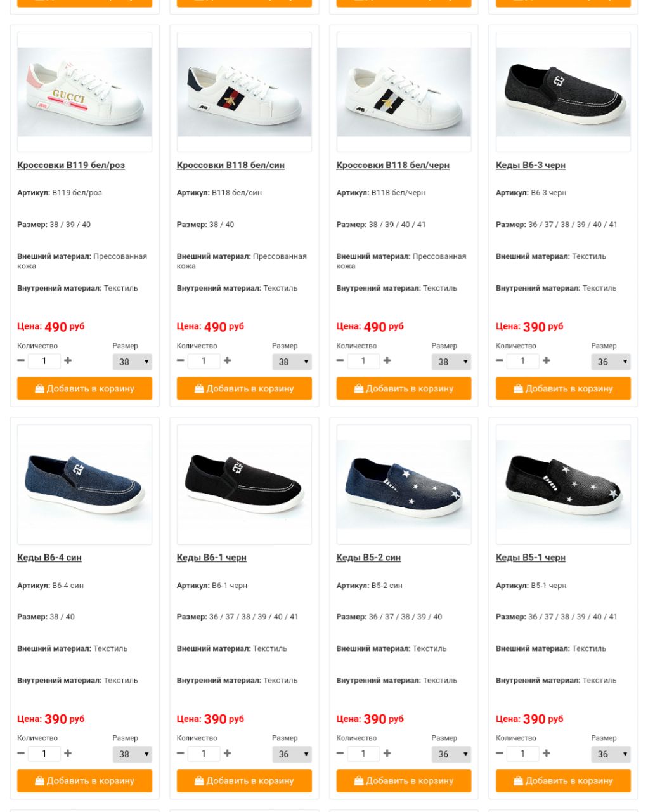This screenshot has width=648, height=812.
Task: Focus quantity field for Кеды B6-3 черн
Action: [522, 361]
